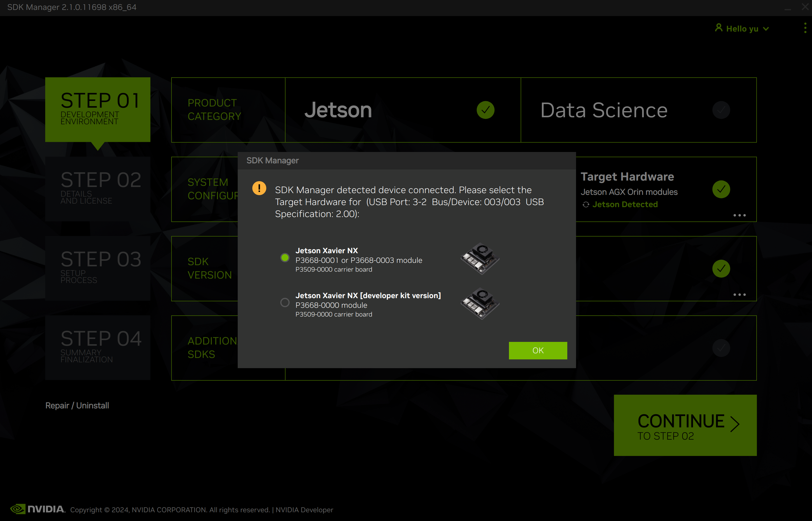Expand SDK Version options ellipsis
Viewport: 812px width, 521px height.
click(x=739, y=295)
